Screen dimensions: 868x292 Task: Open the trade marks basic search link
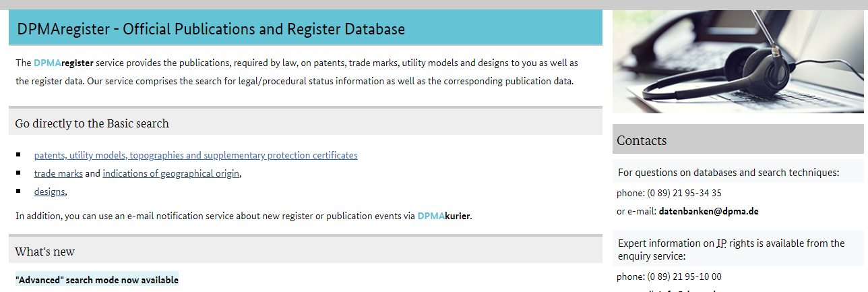pos(58,173)
